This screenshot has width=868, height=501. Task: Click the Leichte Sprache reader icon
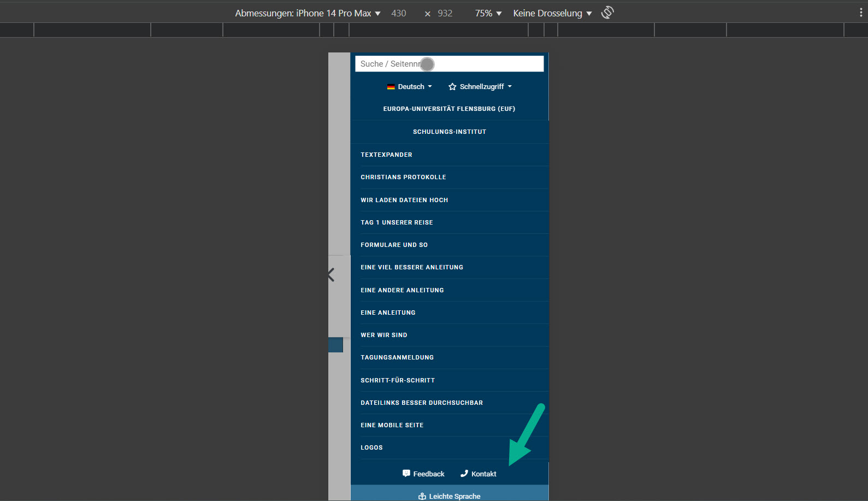(x=422, y=496)
